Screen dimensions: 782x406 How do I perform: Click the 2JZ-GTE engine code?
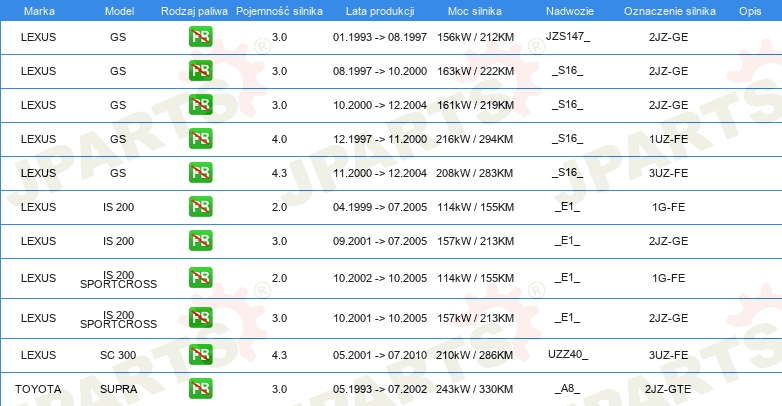click(668, 389)
